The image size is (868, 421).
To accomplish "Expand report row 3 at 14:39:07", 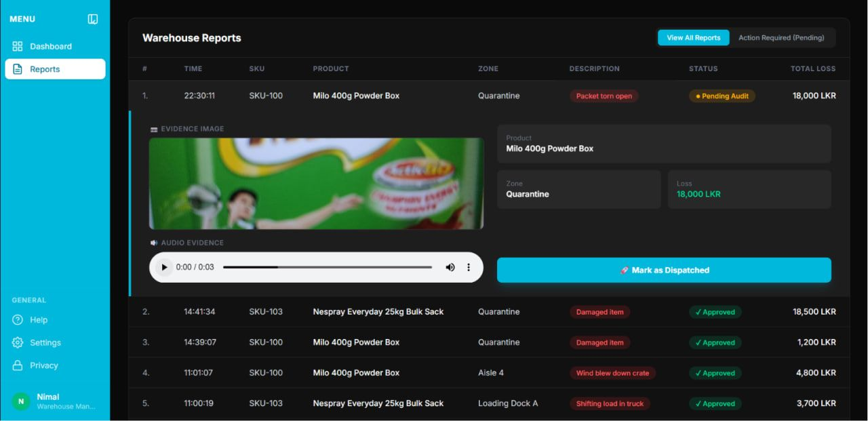I will (x=489, y=342).
